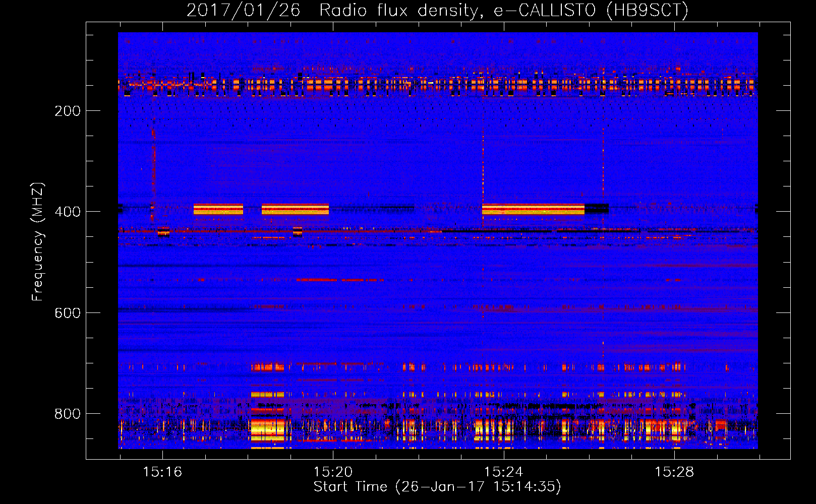The image size is (816, 504).
Task: Click the 400 frequency tick label
Action: click(68, 212)
